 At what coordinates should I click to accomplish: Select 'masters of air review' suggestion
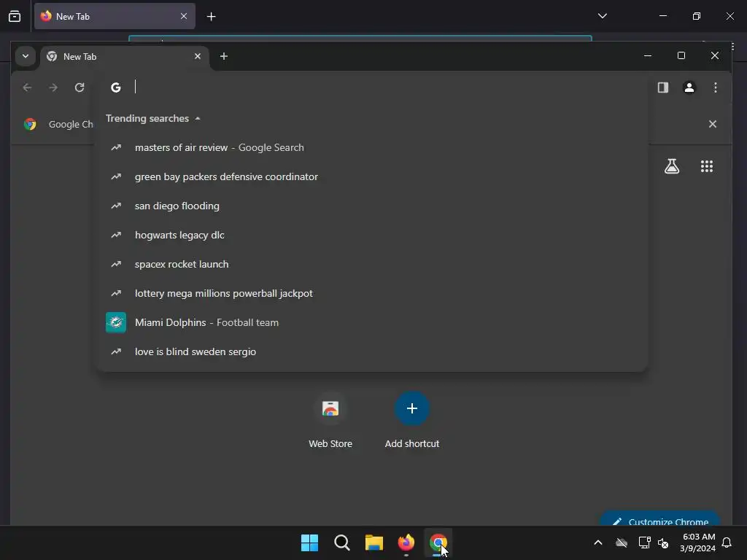(x=371, y=147)
